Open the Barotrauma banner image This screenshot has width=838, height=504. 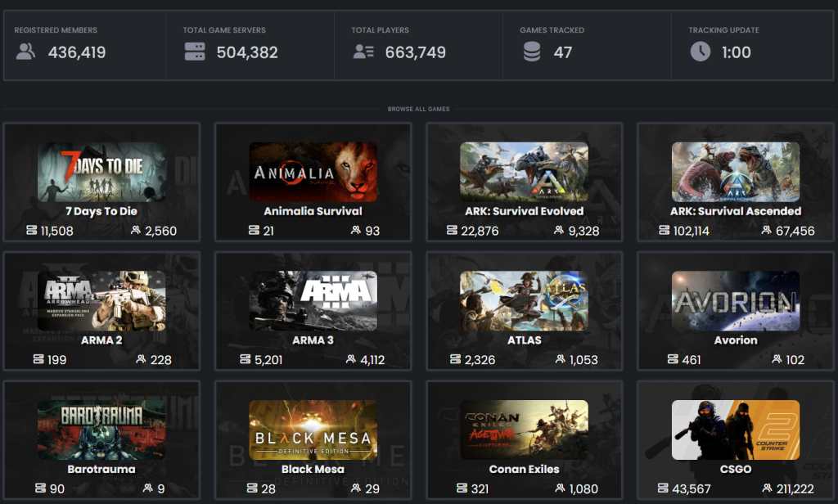click(101, 430)
